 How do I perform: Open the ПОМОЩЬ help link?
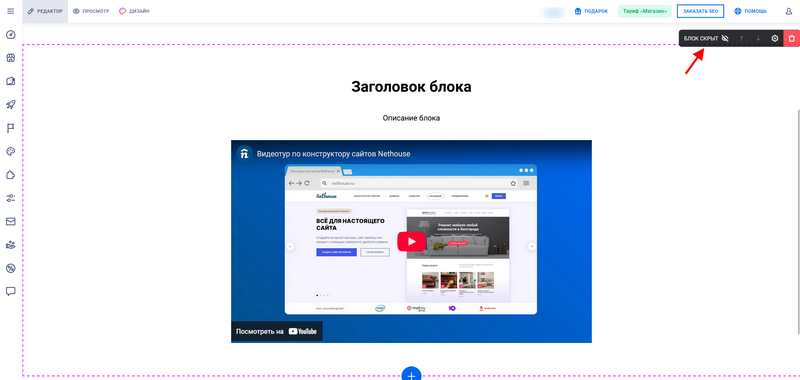[x=751, y=11]
